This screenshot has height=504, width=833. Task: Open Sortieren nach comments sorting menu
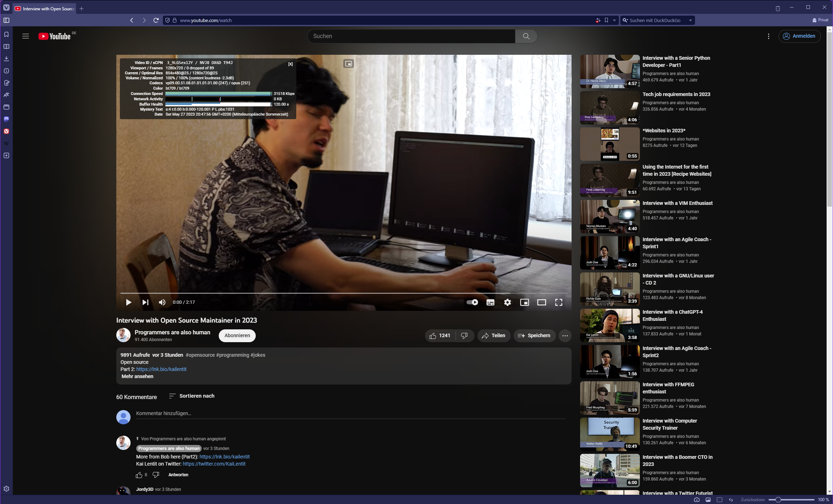[192, 396]
